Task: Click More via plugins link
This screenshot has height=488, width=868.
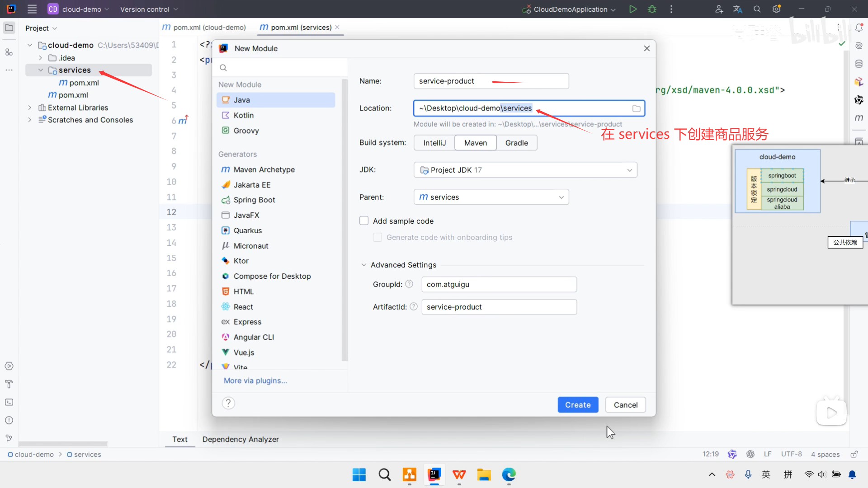Action: pyautogui.click(x=255, y=380)
